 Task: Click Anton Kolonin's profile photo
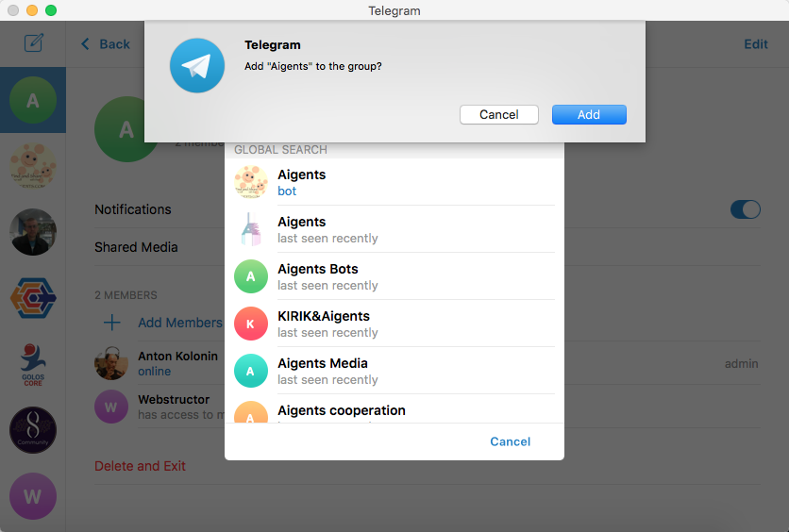111,363
